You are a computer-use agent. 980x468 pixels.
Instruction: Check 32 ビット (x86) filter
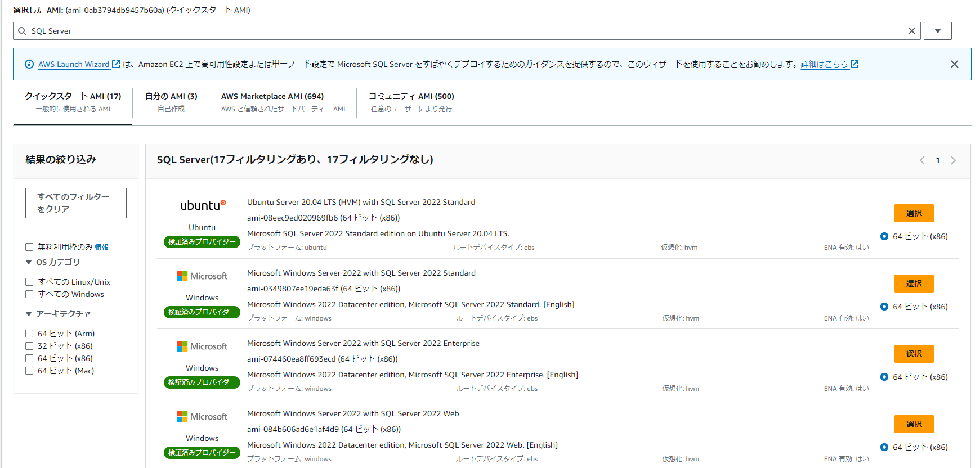pyautogui.click(x=29, y=346)
